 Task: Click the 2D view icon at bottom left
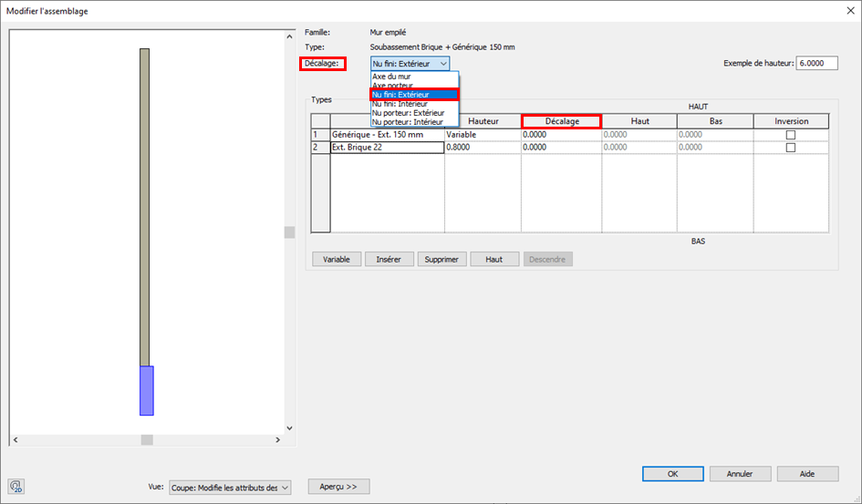pos(17,486)
